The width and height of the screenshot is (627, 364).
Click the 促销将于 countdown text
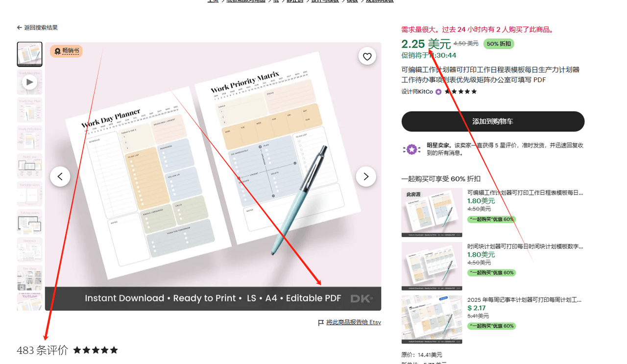coord(429,55)
